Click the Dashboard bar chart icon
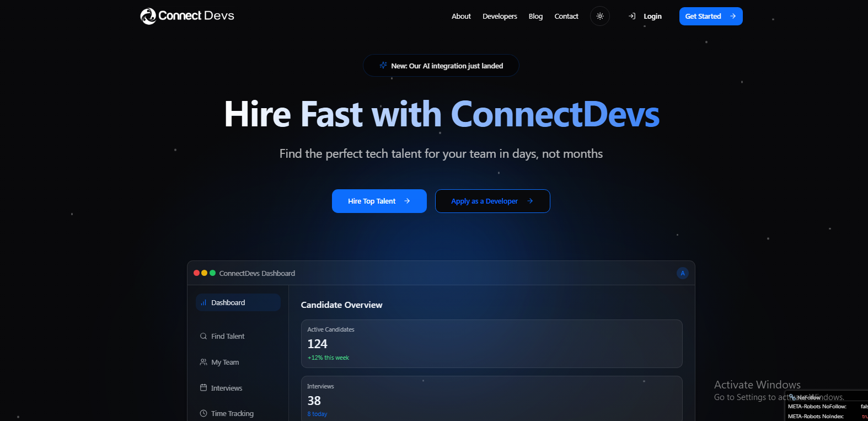This screenshot has width=868, height=421. tap(203, 303)
